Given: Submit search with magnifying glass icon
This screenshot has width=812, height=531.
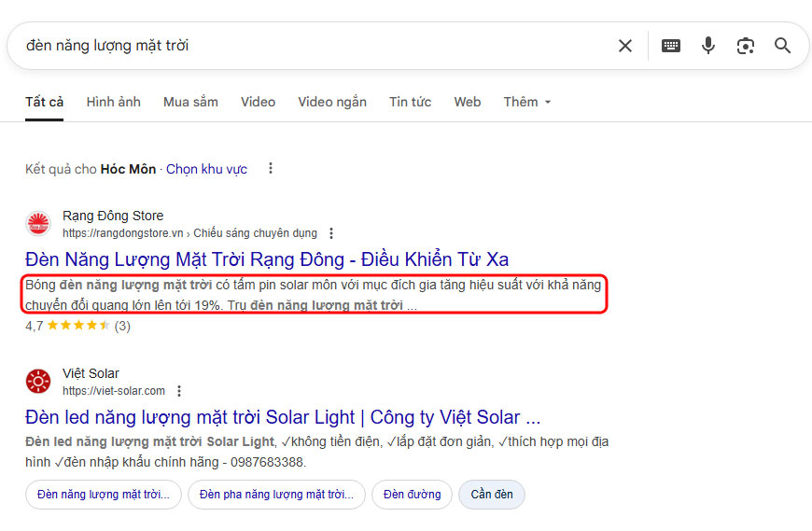Looking at the screenshot, I should click(782, 46).
